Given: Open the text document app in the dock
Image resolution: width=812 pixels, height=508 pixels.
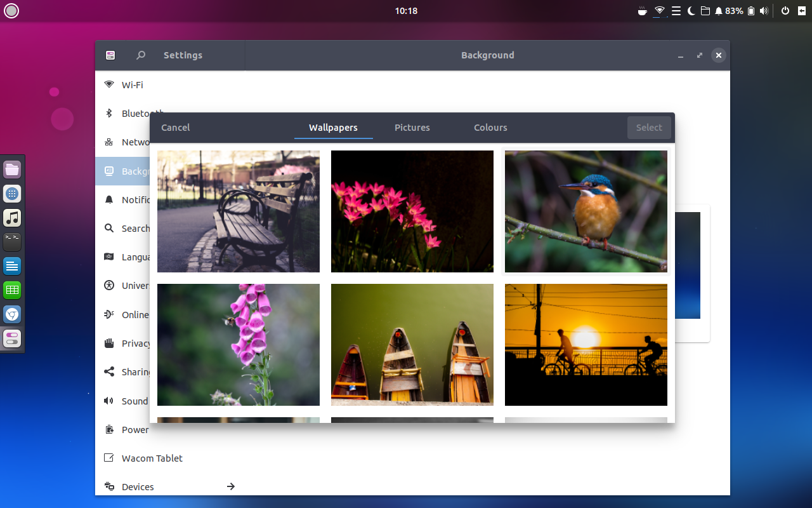Looking at the screenshot, I should (x=12, y=266).
